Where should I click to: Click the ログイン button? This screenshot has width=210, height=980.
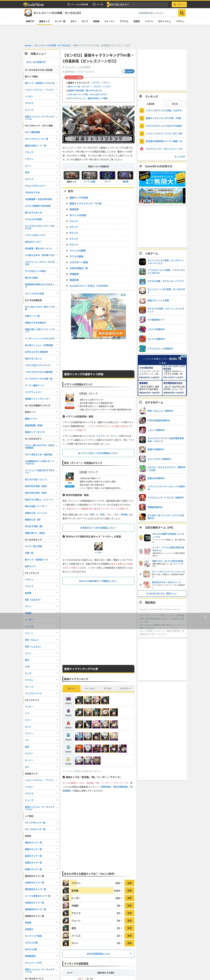coord(179,4)
